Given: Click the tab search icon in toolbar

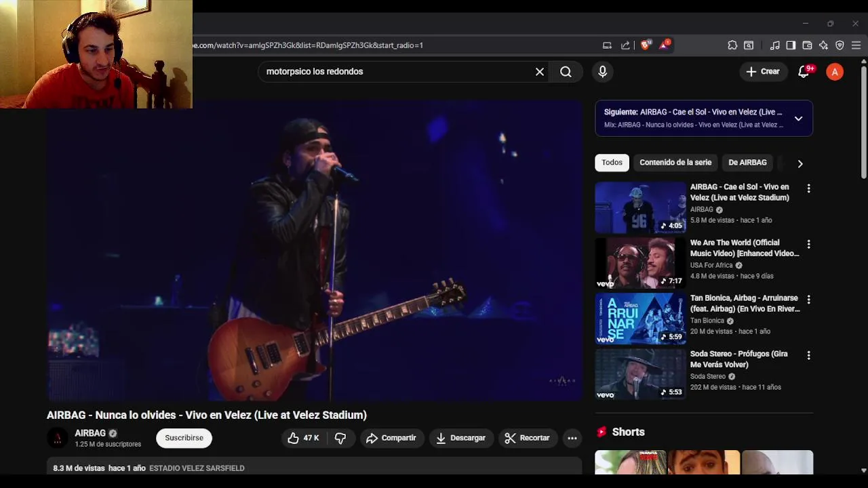Looking at the screenshot, I should click(749, 45).
